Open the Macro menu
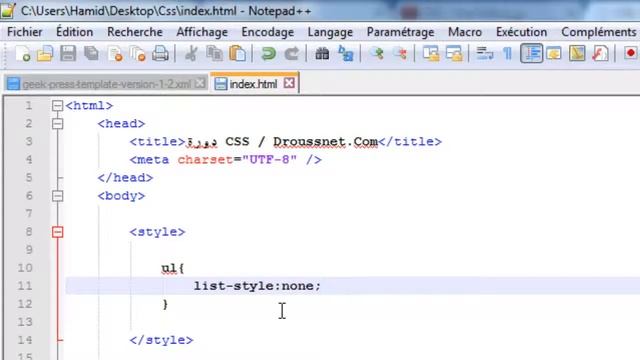This screenshot has height=360, width=640. (465, 32)
